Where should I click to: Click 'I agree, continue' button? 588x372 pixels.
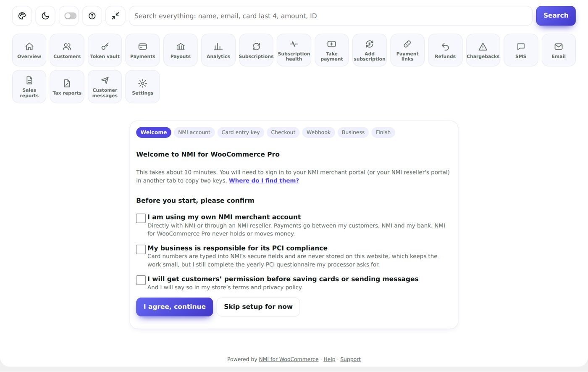[175, 307]
